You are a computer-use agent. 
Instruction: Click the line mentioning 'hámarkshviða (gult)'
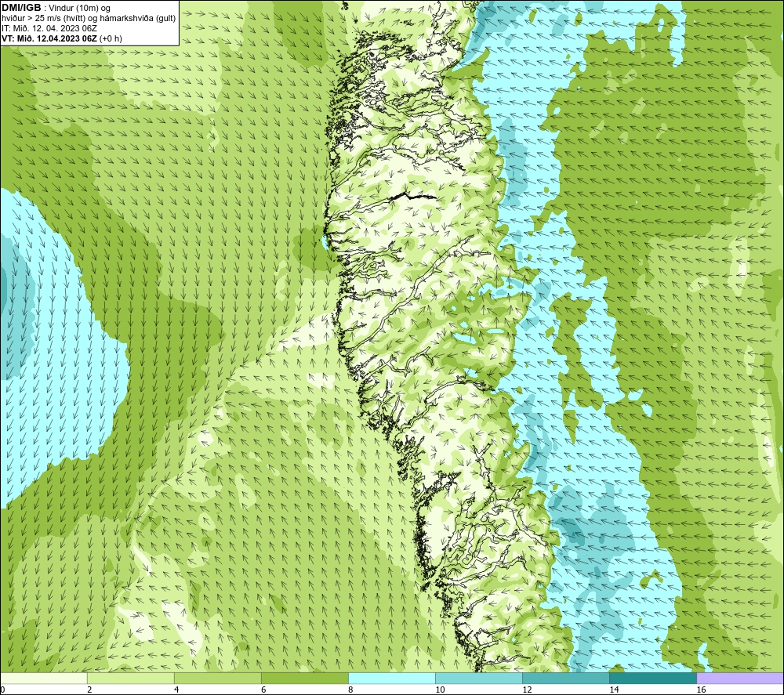tap(89, 18)
